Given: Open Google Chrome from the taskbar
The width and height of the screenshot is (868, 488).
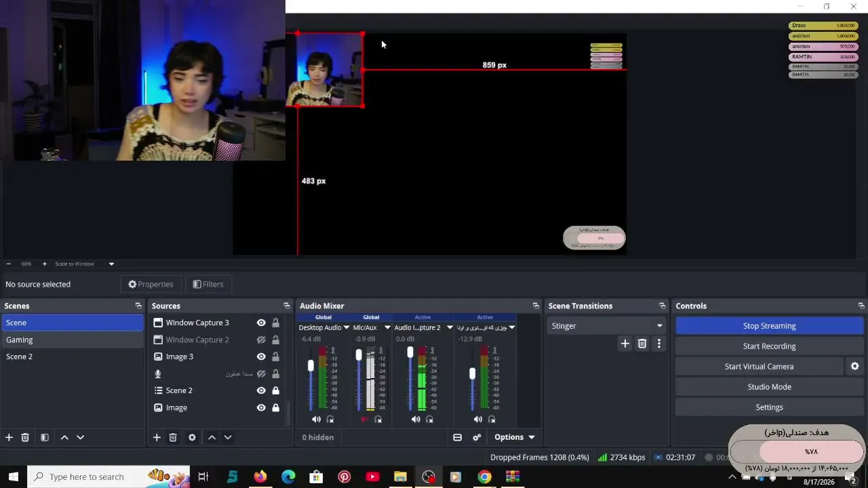Looking at the screenshot, I should (484, 476).
